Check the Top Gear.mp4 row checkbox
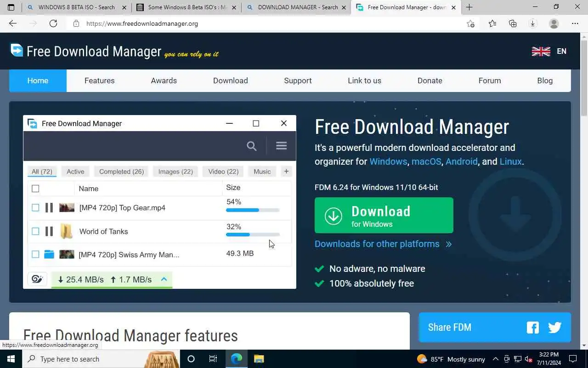This screenshot has width=588, height=368. coord(35,208)
